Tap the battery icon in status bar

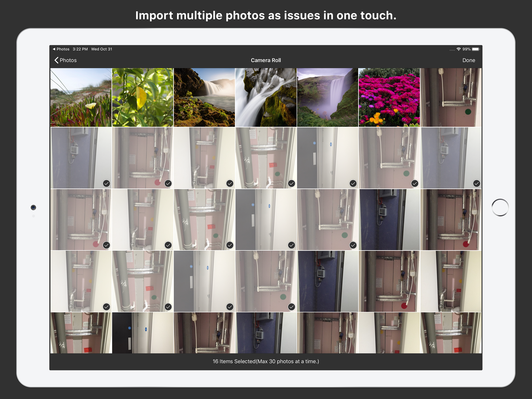[476, 49]
